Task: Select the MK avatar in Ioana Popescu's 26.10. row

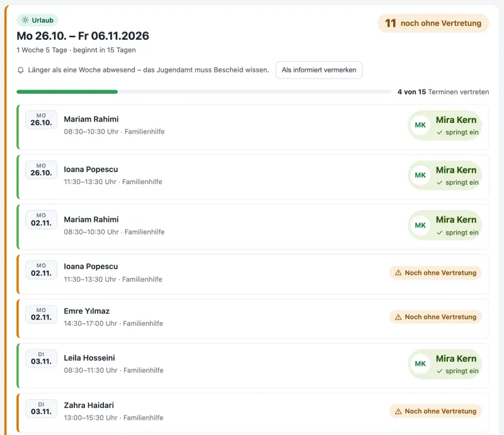Action: tap(420, 175)
